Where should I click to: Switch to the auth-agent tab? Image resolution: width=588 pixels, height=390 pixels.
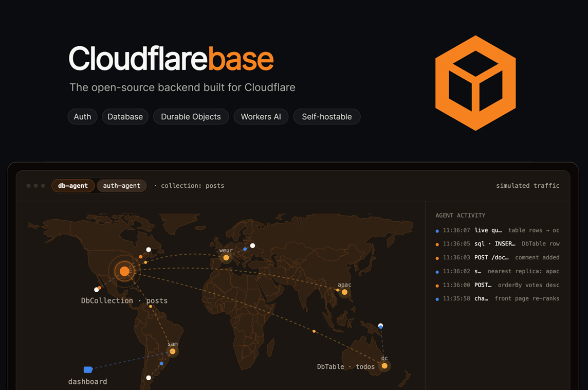tap(121, 185)
